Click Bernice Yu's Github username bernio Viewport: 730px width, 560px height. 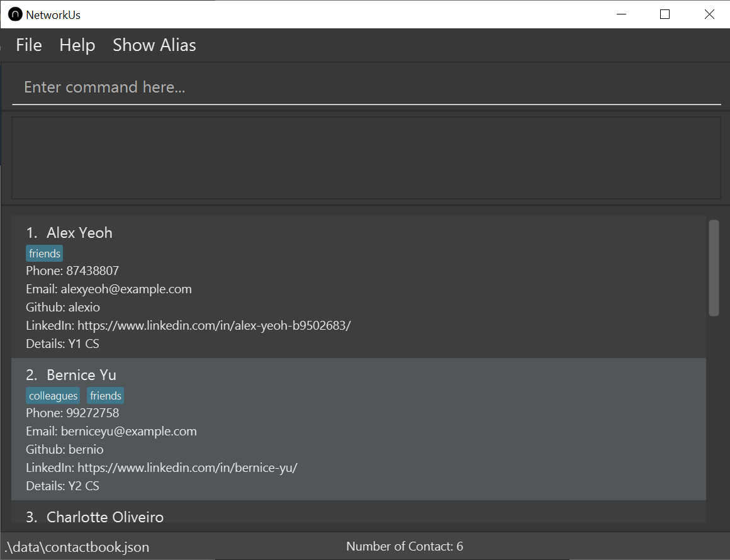pos(86,450)
